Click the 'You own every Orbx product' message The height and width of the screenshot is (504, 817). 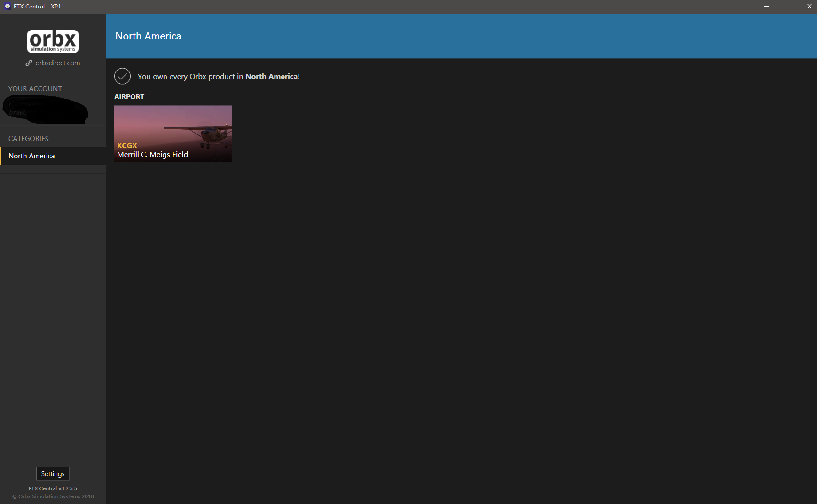point(219,76)
